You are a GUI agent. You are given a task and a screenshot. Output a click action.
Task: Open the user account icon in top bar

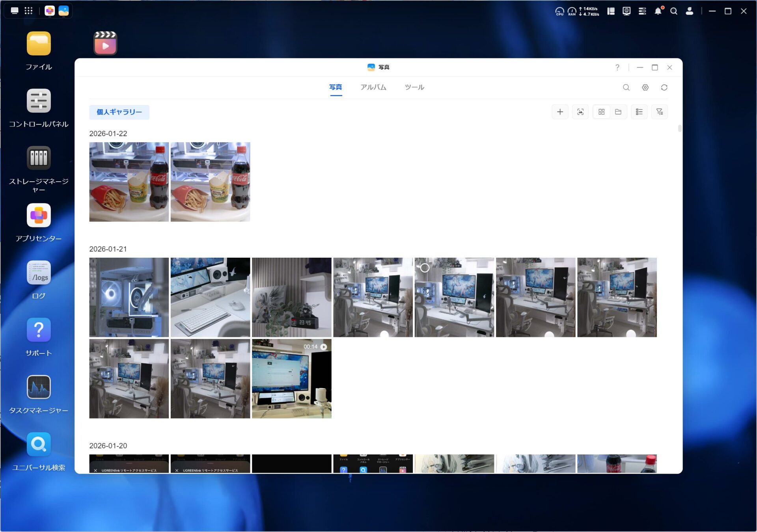[690, 11]
